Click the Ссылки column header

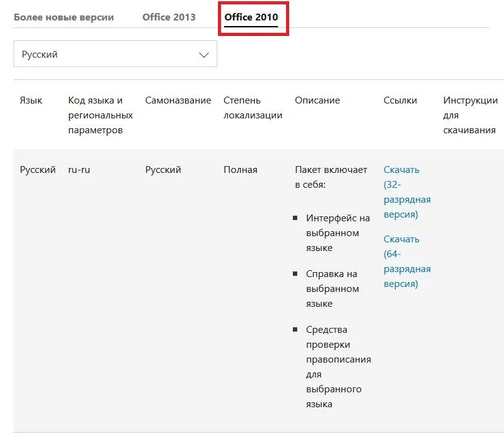pos(400,100)
